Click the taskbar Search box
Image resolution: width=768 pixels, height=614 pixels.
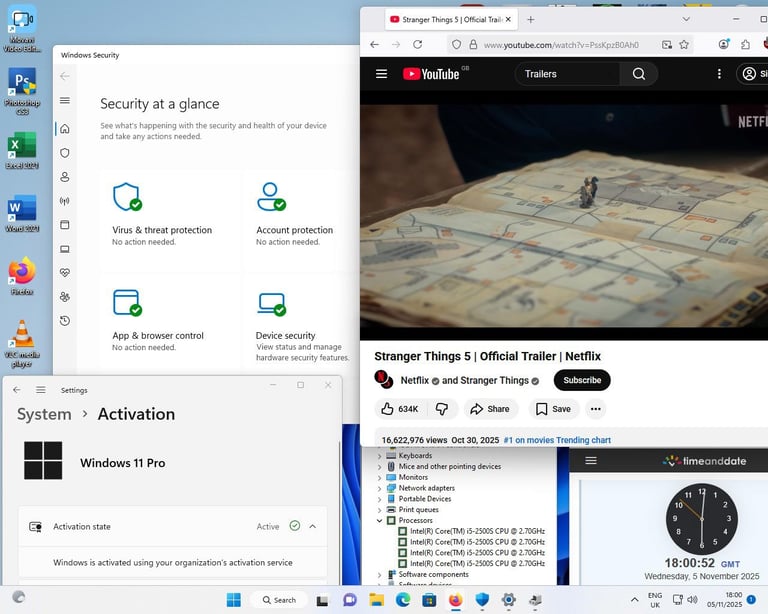pos(279,600)
